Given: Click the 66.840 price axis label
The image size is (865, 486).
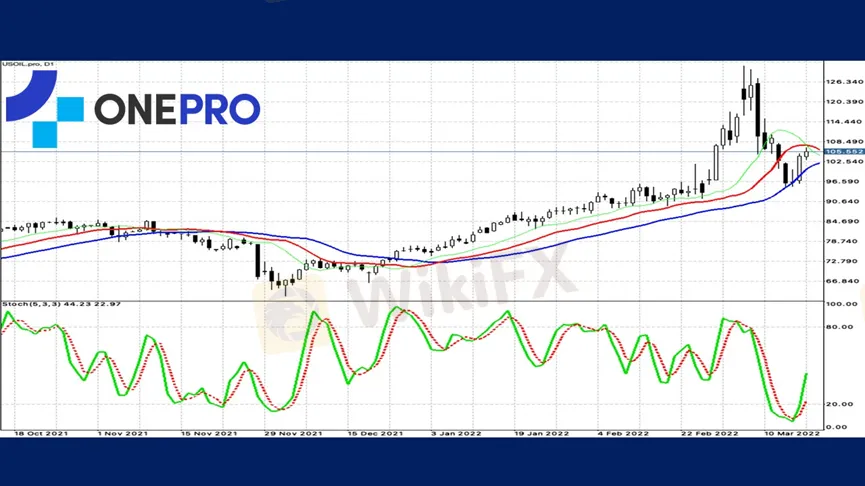Looking at the screenshot, I should [x=843, y=281].
